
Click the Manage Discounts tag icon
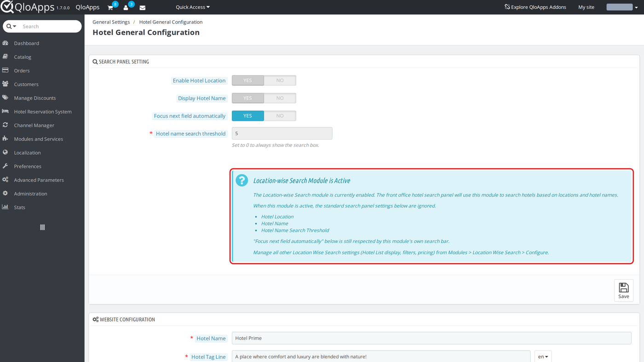(6, 98)
